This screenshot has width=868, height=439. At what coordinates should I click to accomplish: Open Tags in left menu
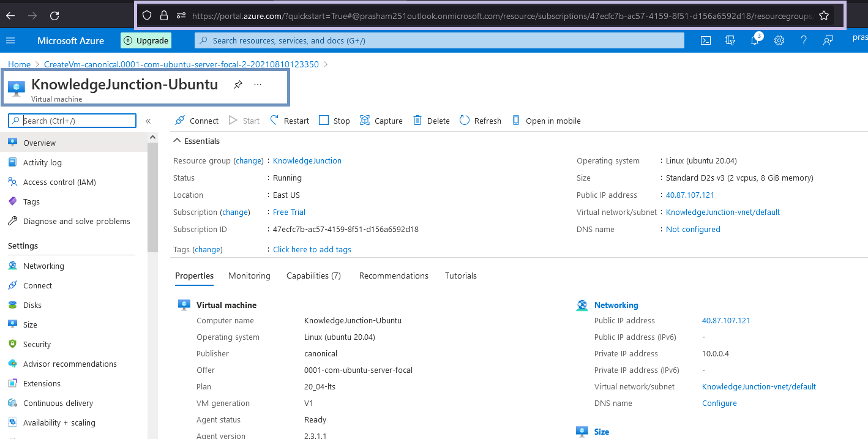point(73,201)
